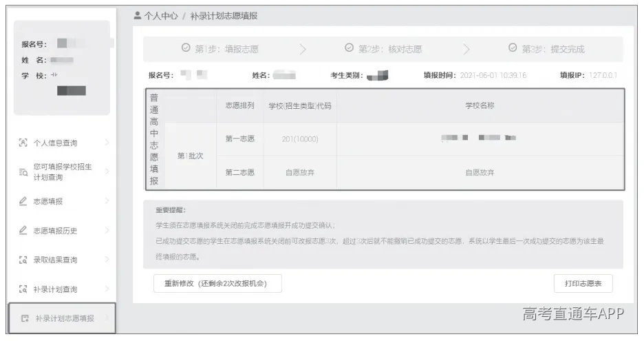Click the 填报IP value 127.0.0.1
This screenshot has height=341, width=644.
603,75
